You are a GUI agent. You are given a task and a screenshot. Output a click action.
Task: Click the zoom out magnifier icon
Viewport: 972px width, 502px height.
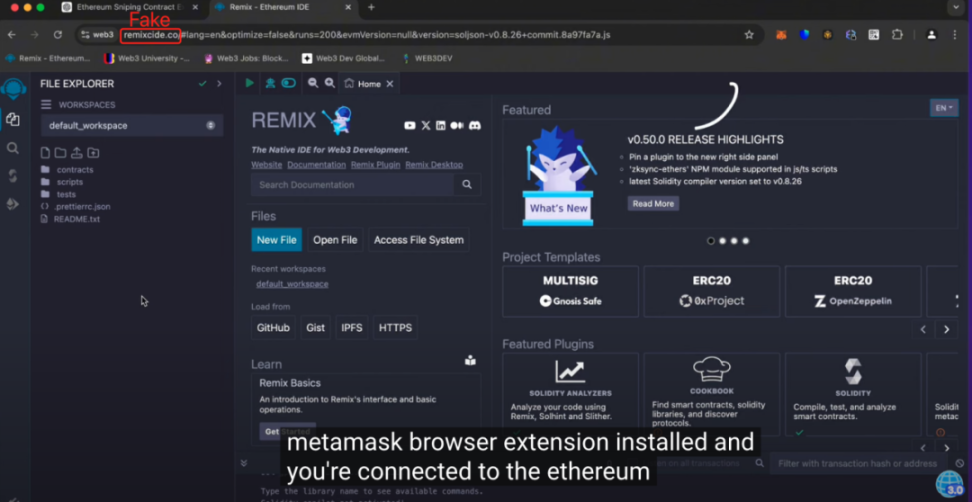(313, 83)
